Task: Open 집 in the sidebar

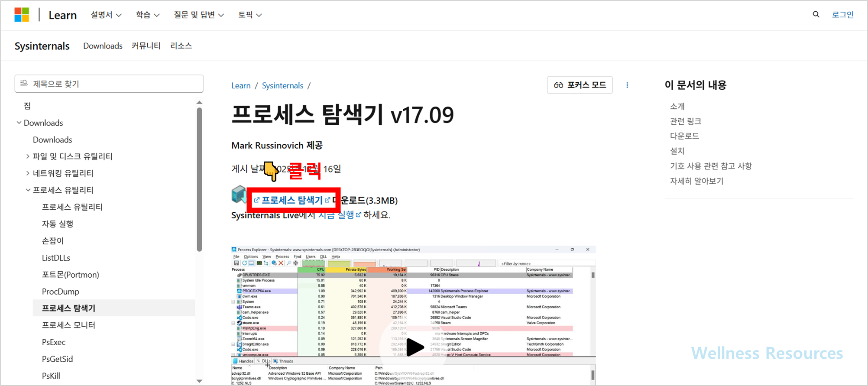Action: pyautogui.click(x=27, y=106)
